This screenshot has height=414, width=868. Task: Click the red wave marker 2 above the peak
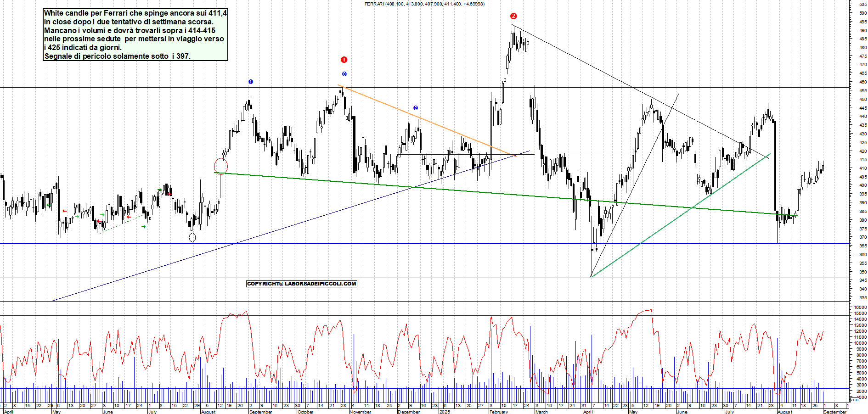point(513,16)
